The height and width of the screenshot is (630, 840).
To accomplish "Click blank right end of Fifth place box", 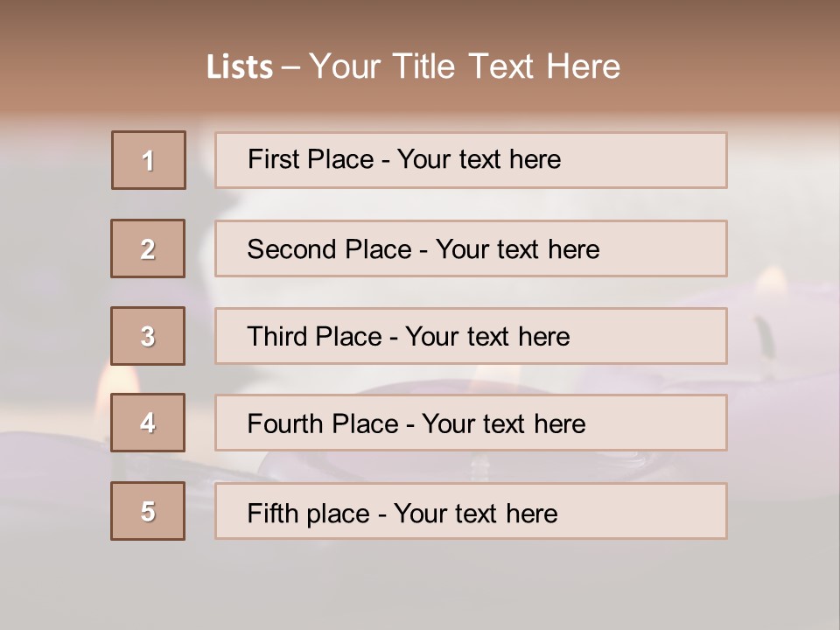I will tap(665, 511).
